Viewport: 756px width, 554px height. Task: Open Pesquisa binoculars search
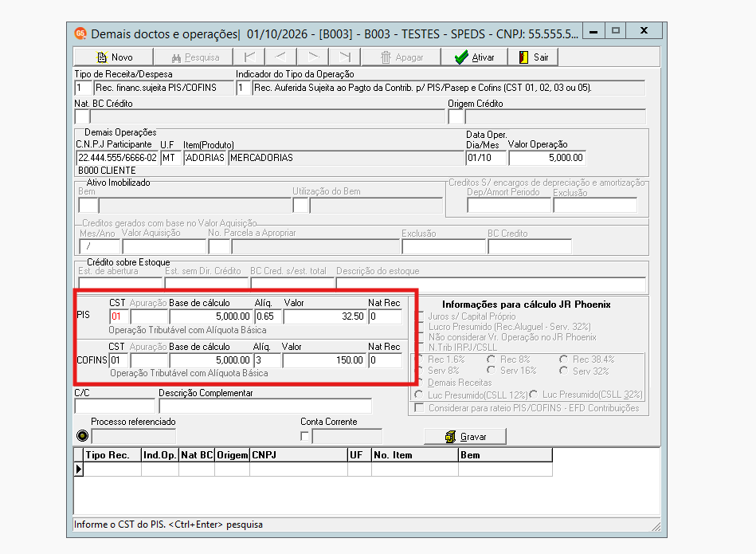(194, 57)
